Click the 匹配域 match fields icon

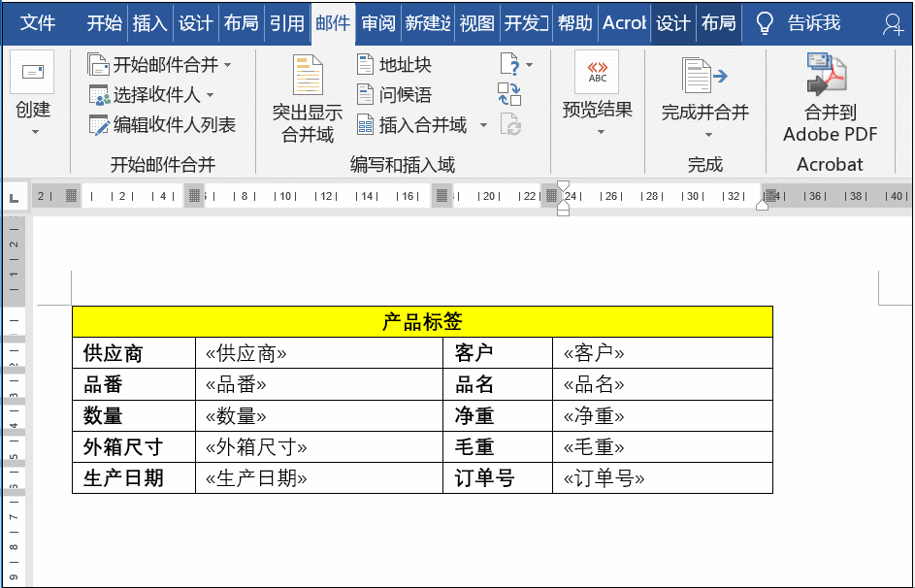510,94
